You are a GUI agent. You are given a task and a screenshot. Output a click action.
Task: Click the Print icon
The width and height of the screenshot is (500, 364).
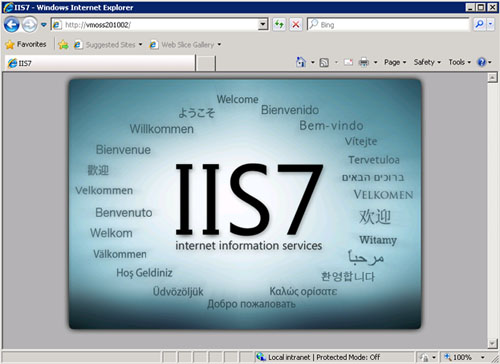pyautogui.click(x=364, y=62)
